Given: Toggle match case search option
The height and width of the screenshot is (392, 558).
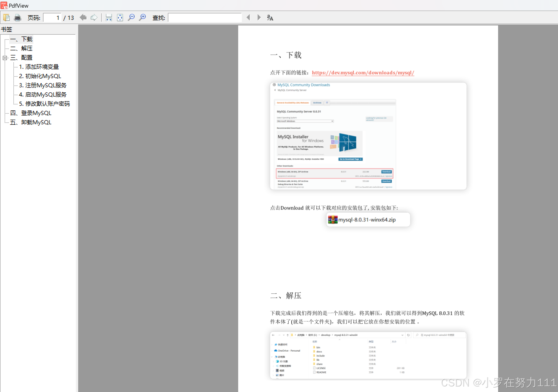Looking at the screenshot, I should point(270,18).
